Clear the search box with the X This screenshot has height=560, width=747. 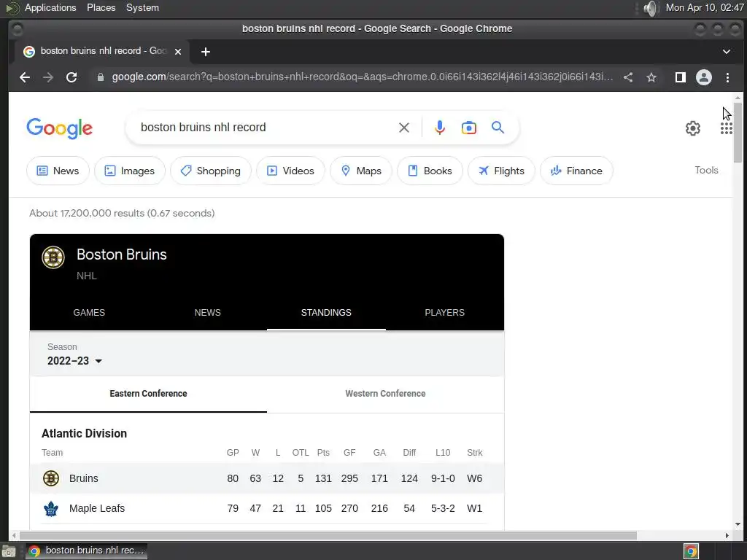(x=404, y=128)
